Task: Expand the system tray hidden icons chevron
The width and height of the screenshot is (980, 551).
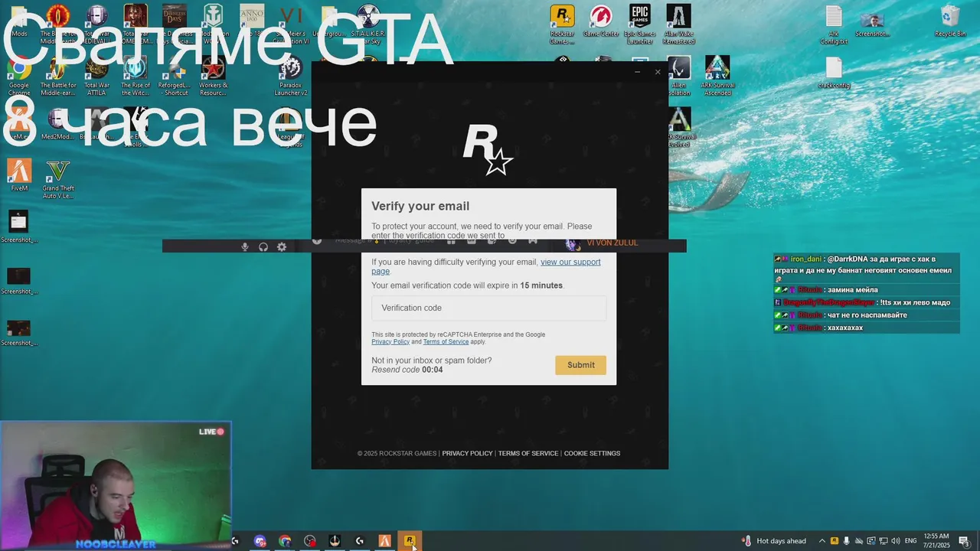Action: 822,541
